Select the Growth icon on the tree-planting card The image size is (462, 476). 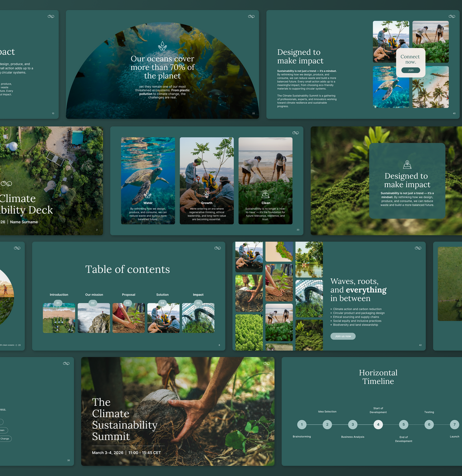(207, 194)
